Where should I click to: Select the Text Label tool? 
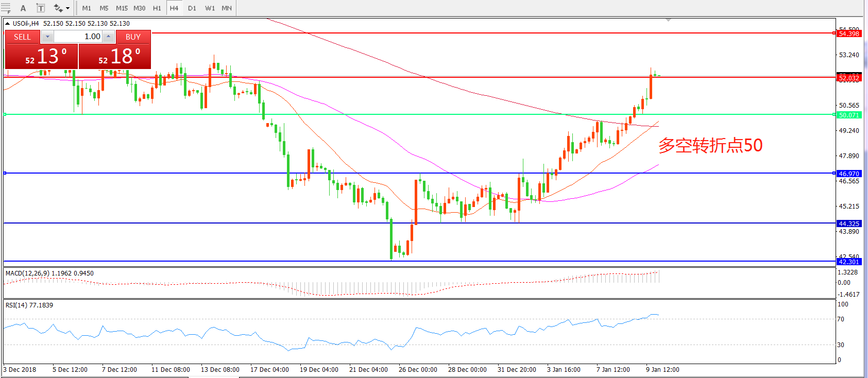[41, 8]
